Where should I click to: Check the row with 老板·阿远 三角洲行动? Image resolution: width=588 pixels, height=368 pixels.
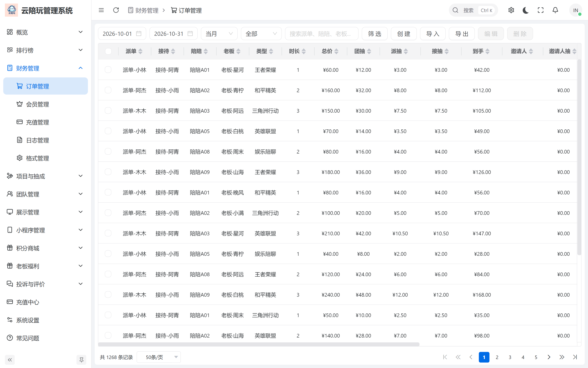108,111
